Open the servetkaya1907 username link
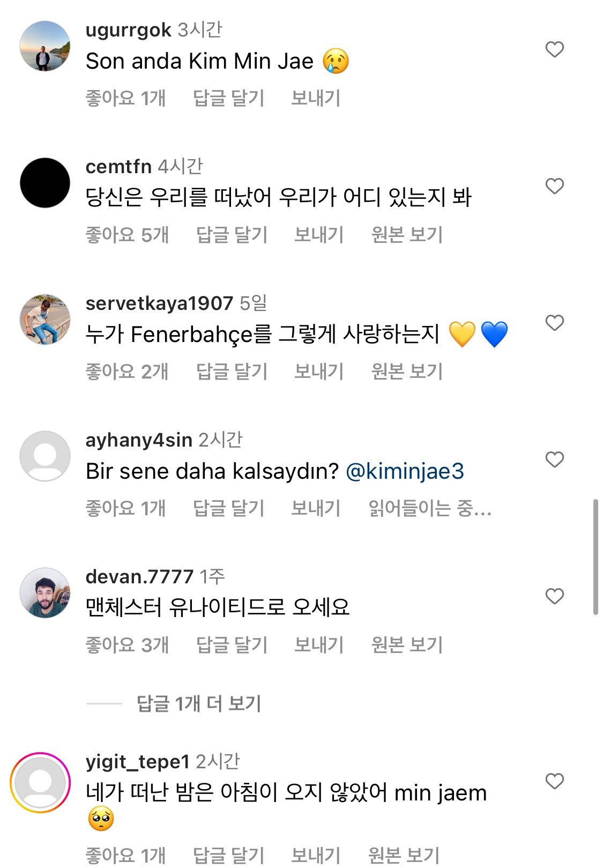603x868 pixels. [159, 303]
